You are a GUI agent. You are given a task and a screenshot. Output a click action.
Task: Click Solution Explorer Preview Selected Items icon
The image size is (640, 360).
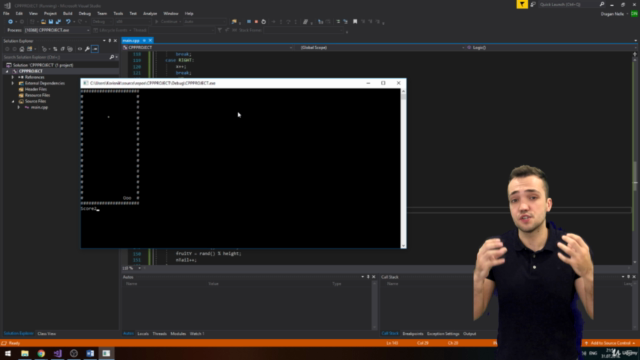click(x=95, y=49)
